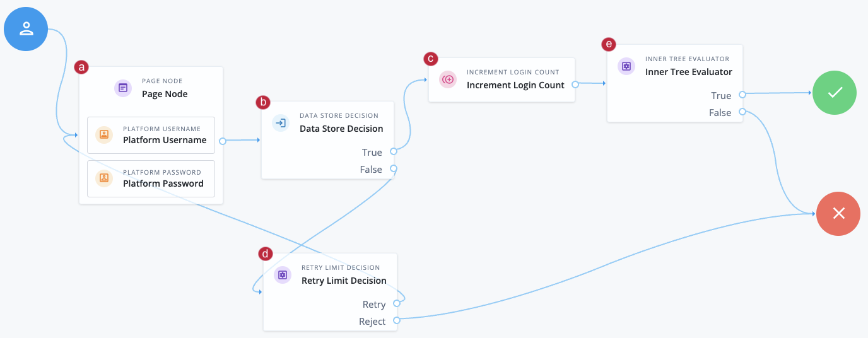
Task: Click the Data Store Decision icon
Action: click(281, 122)
